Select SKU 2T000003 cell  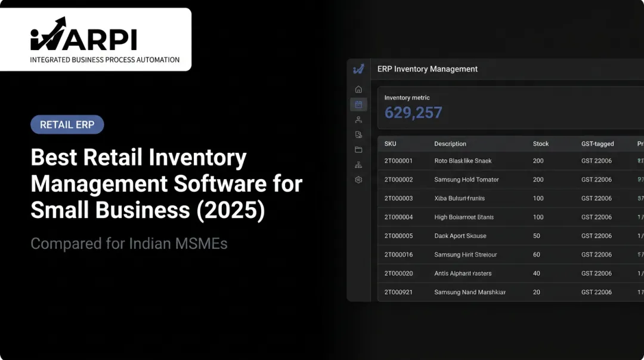click(398, 198)
